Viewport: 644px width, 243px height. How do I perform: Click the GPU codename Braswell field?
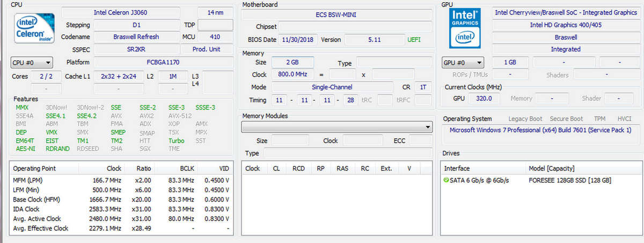[565, 38]
